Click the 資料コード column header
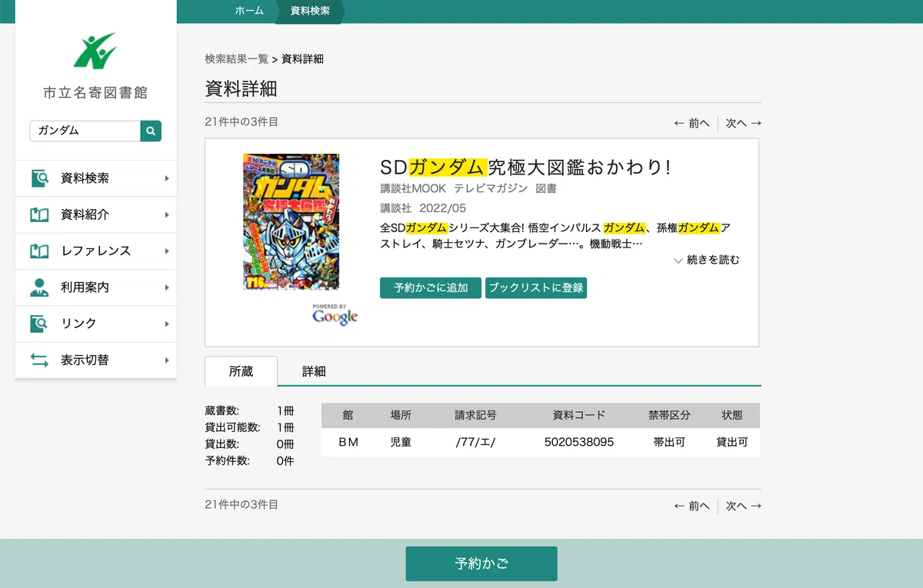Viewport: 923px width, 588px height. click(x=579, y=415)
